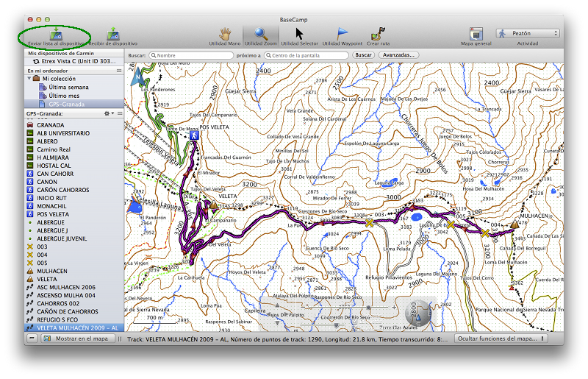Select POS VELETA in the sidebar list

(x=74, y=214)
